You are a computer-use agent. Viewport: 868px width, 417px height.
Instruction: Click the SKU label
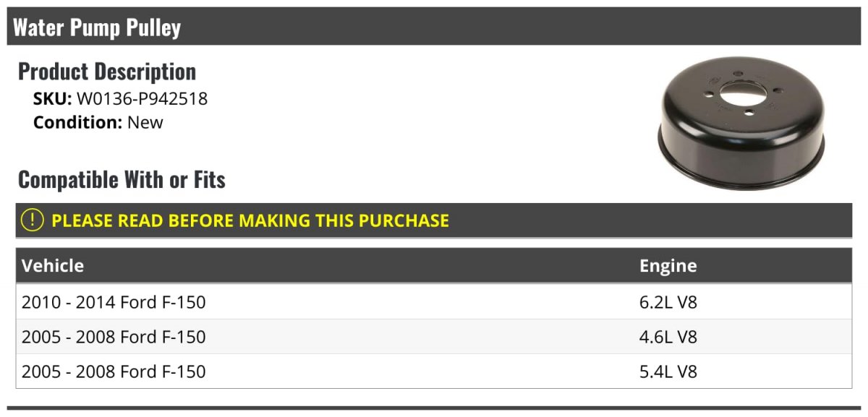tap(52, 99)
